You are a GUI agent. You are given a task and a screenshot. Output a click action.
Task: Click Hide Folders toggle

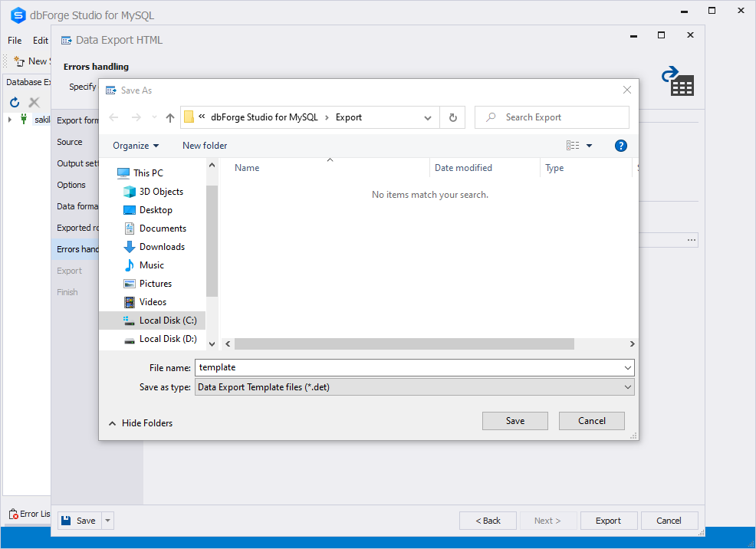141,423
